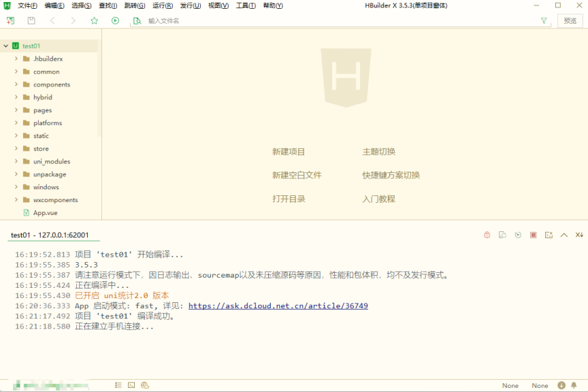Open the 运行(R) menu

pos(163,5)
